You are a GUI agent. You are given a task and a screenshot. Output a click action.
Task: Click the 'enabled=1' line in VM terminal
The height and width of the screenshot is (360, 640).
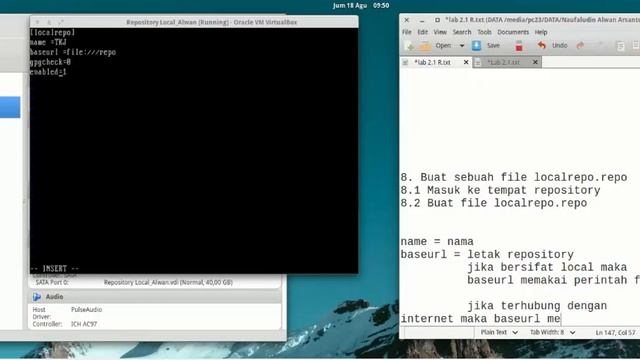[48, 72]
